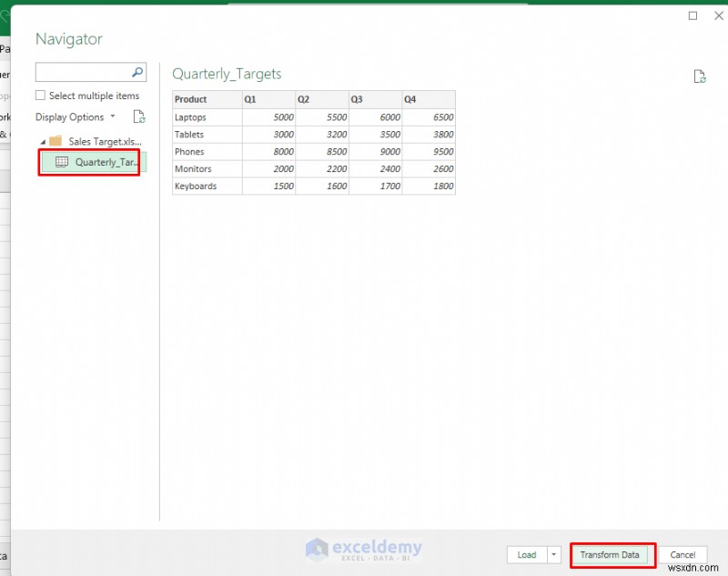Maximize the Navigator dialog window

[693, 15]
